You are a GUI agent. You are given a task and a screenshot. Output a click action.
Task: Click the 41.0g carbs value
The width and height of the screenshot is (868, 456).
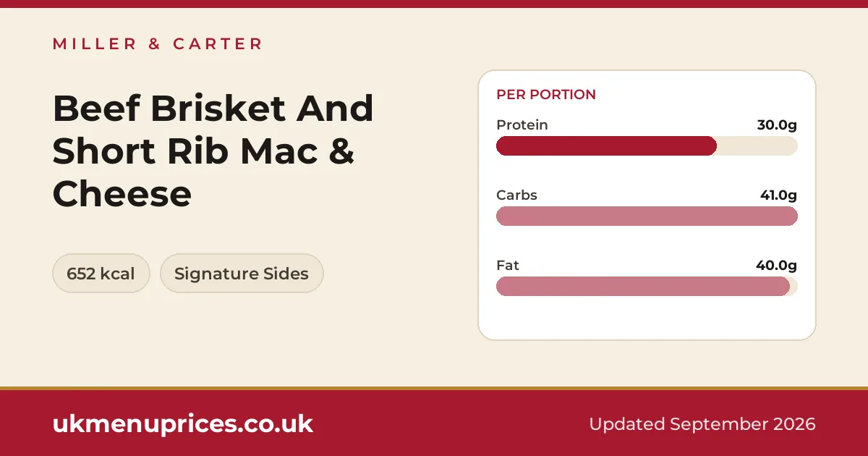(778, 195)
